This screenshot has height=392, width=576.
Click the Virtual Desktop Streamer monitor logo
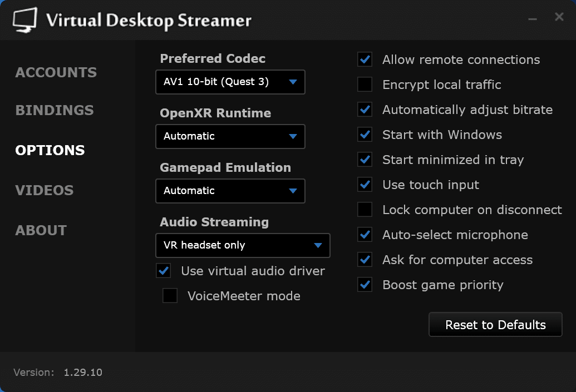coord(24,20)
